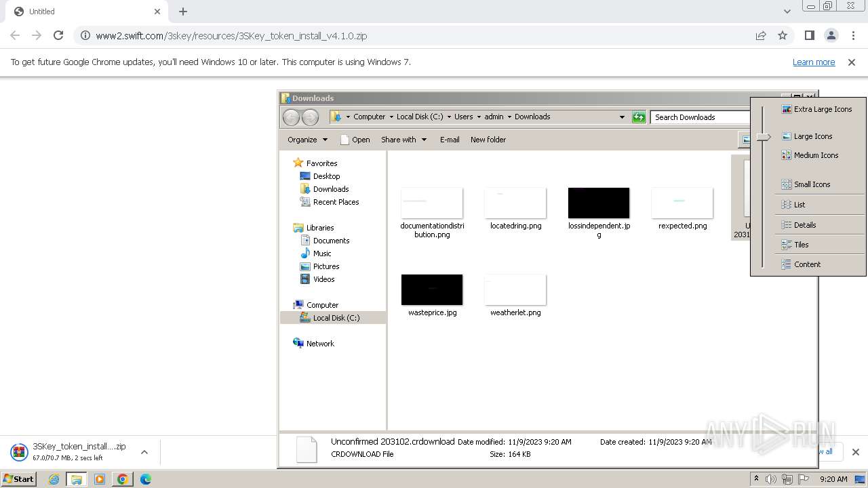Select Large Icons view
Screen dimensions: 868x488
pos(807,136)
